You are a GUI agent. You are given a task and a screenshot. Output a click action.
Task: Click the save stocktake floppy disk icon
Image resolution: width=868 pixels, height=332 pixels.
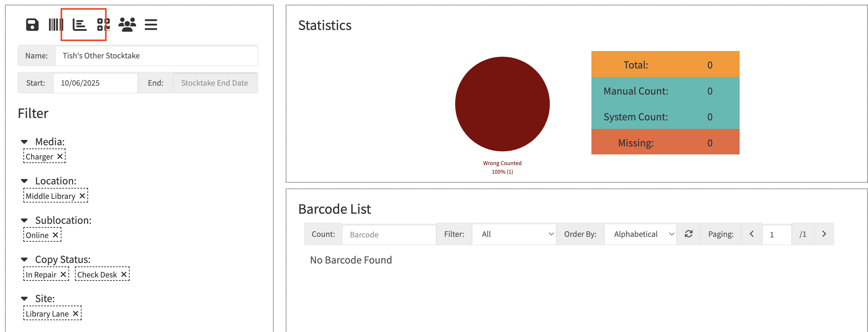click(32, 24)
